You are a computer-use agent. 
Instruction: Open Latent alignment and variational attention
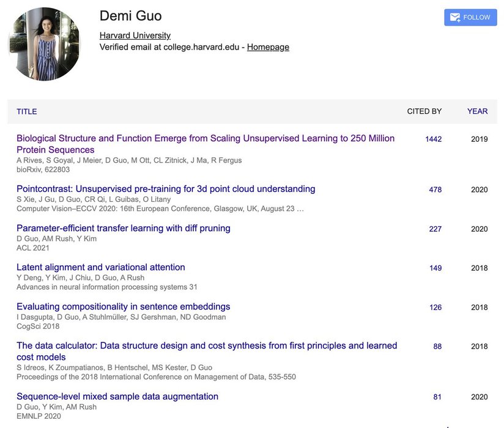[x=101, y=267]
